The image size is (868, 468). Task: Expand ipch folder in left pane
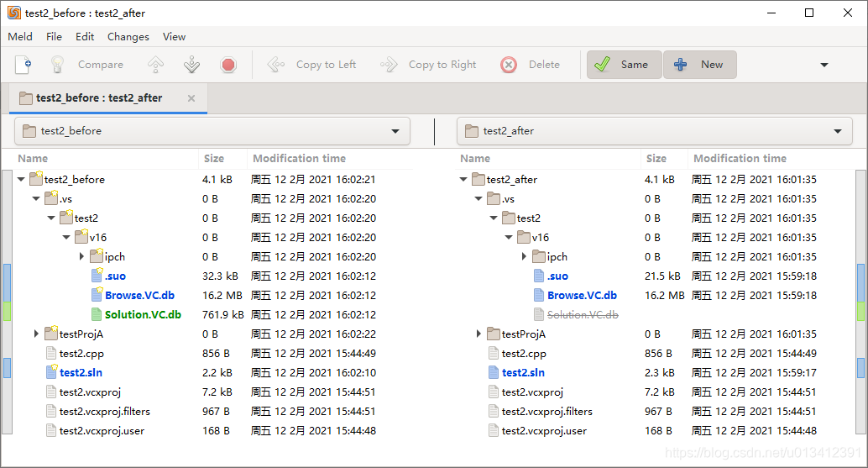point(81,256)
